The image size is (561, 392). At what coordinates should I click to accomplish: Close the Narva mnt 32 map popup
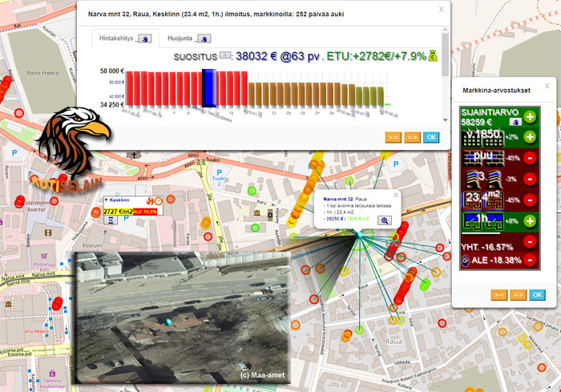pyautogui.click(x=396, y=195)
